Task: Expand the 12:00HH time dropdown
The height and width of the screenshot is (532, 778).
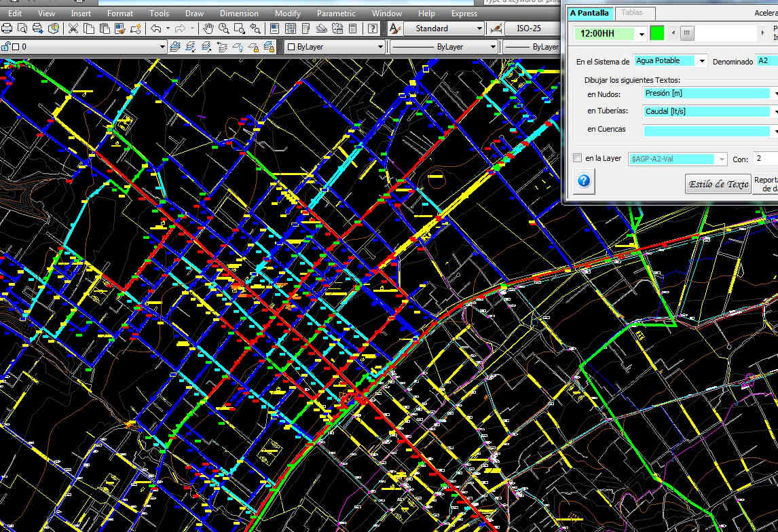Action: point(642,34)
